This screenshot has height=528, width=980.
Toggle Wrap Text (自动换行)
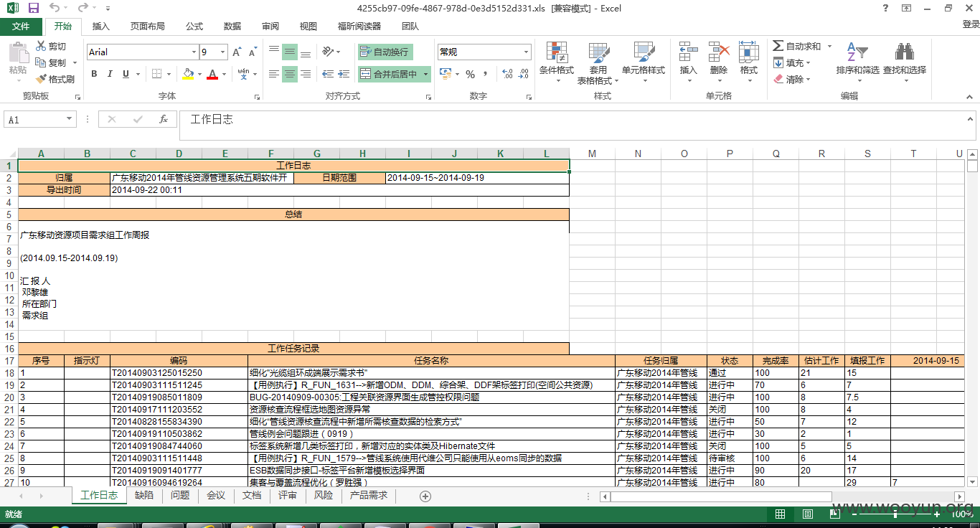[x=385, y=52]
